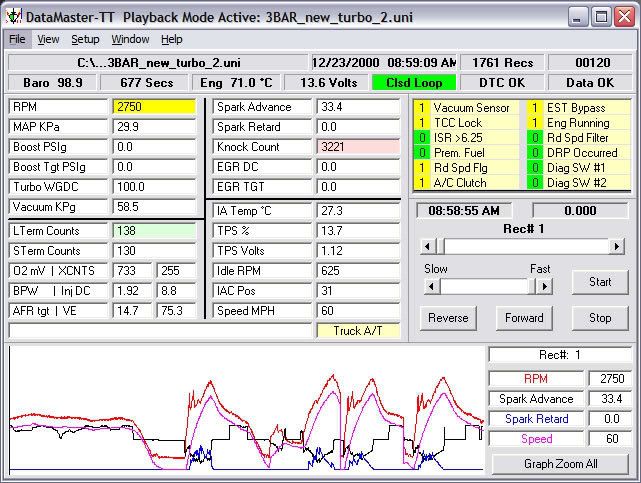
Task: Click the MAP KPa value 29.9
Action: (x=154, y=127)
